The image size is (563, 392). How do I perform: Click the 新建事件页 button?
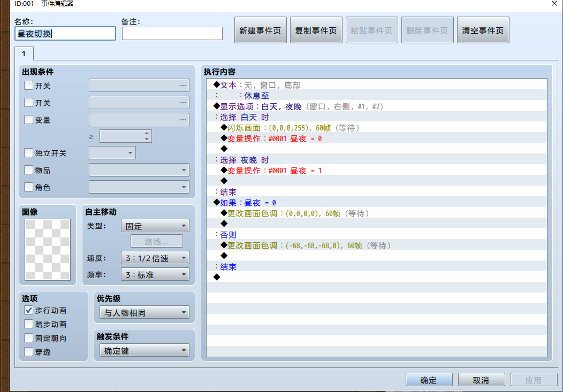tap(260, 30)
